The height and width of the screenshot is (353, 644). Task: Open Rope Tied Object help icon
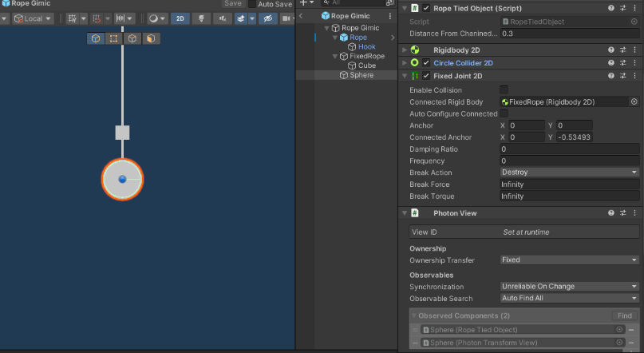click(611, 8)
